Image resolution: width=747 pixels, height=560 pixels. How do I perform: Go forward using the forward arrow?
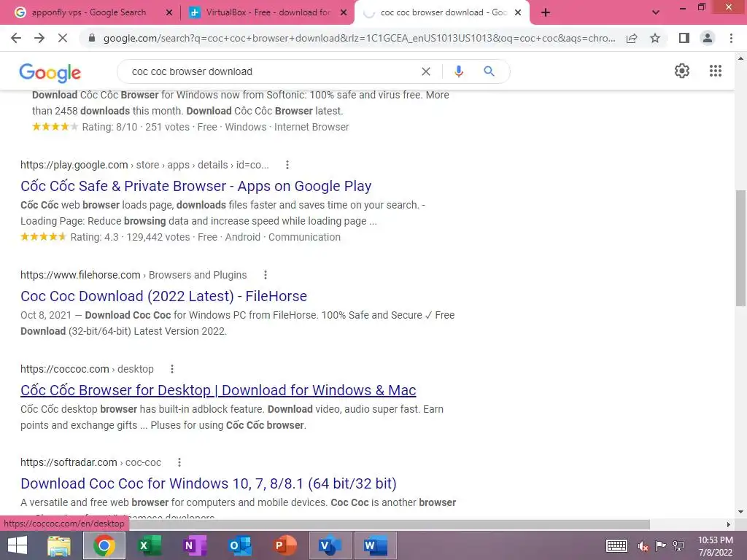pyautogui.click(x=39, y=38)
